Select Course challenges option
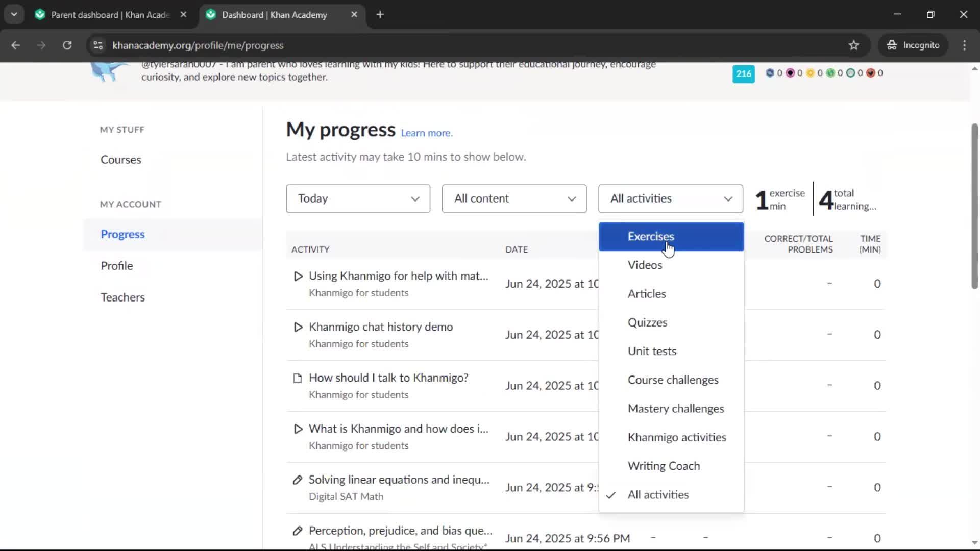The height and width of the screenshot is (551, 980). tap(671, 380)
